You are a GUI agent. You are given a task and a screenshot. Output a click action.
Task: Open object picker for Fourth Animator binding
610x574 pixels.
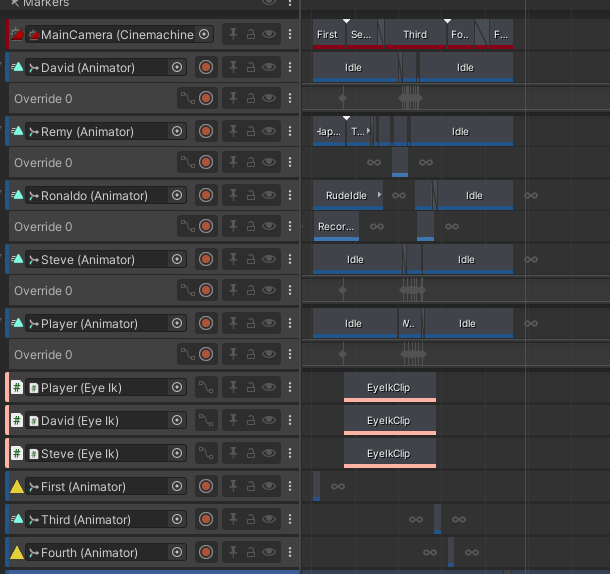(177, 552)
